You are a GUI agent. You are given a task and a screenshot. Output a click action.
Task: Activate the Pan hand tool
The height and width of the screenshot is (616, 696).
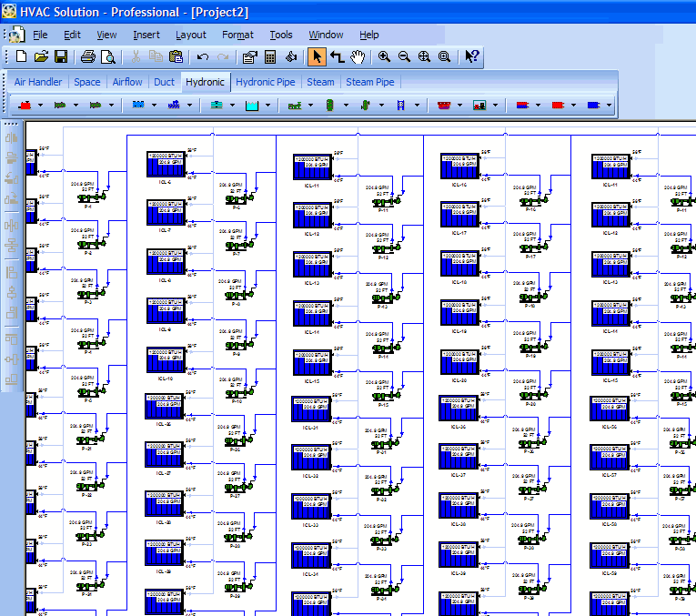[358, 56]
